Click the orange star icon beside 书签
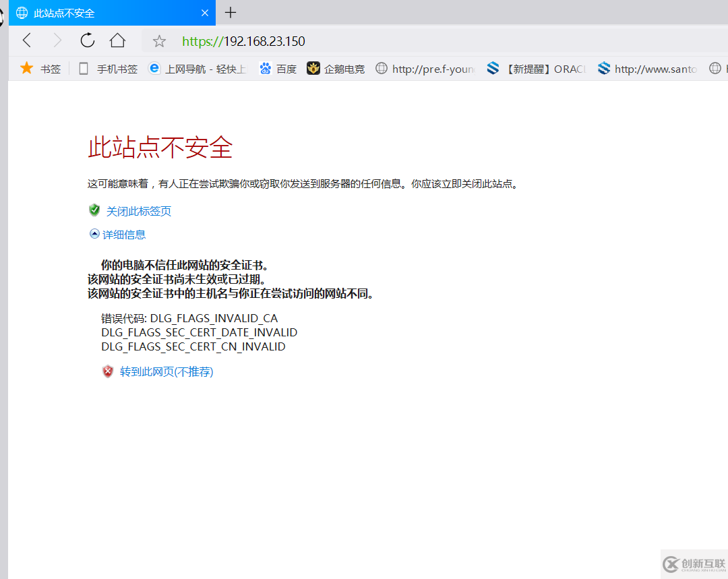 click(26, 68)
